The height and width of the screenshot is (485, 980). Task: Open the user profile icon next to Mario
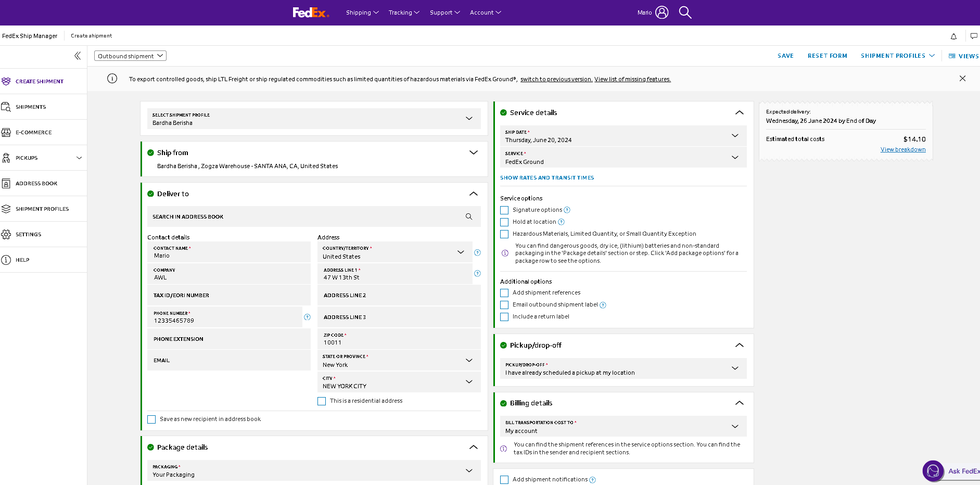(661, 12)
